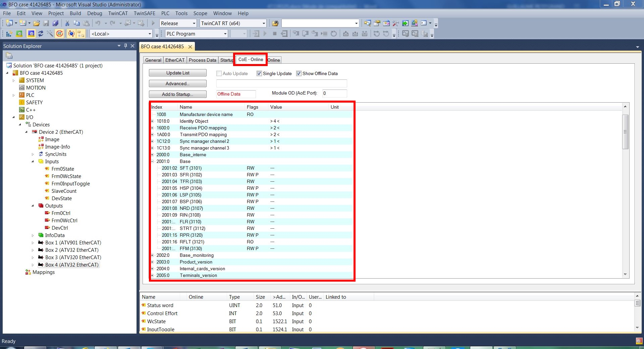Toggle the Single Update checkbox
Viewport: 644px width, 349px height.
pos(259,73)
